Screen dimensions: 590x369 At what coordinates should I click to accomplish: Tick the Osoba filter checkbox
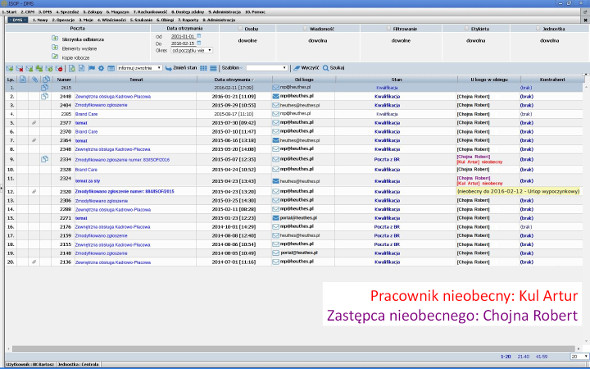pyautogui.click(x=240, y=28)
